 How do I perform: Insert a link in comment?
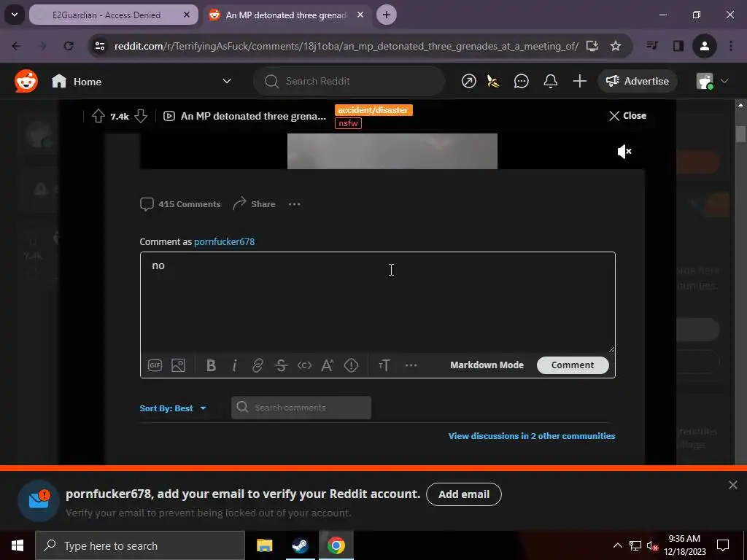[258, 365]
